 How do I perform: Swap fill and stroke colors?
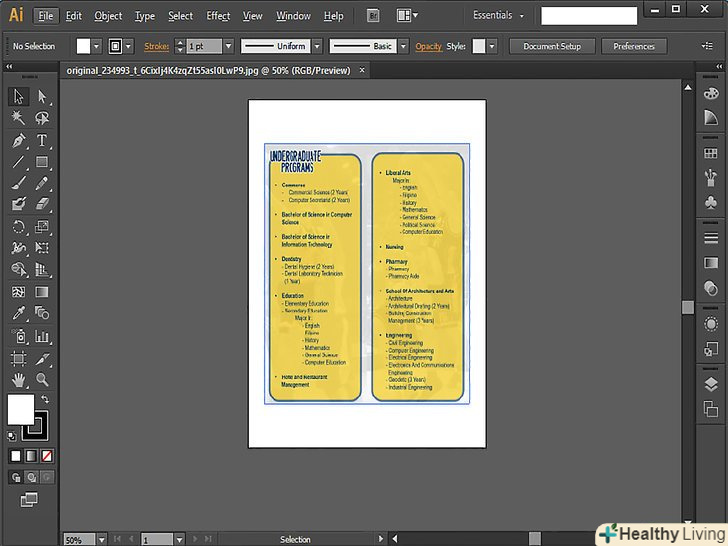click(x=45, y=400)
